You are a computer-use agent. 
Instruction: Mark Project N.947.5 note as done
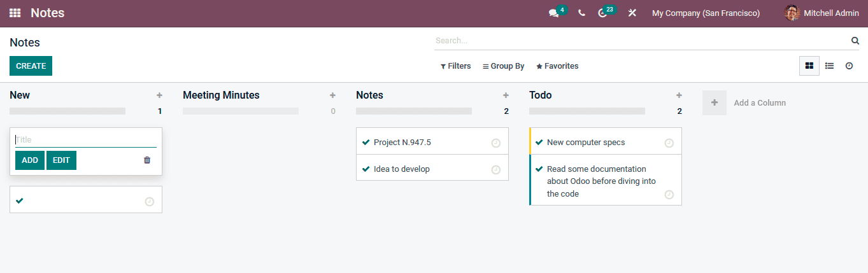366,143
